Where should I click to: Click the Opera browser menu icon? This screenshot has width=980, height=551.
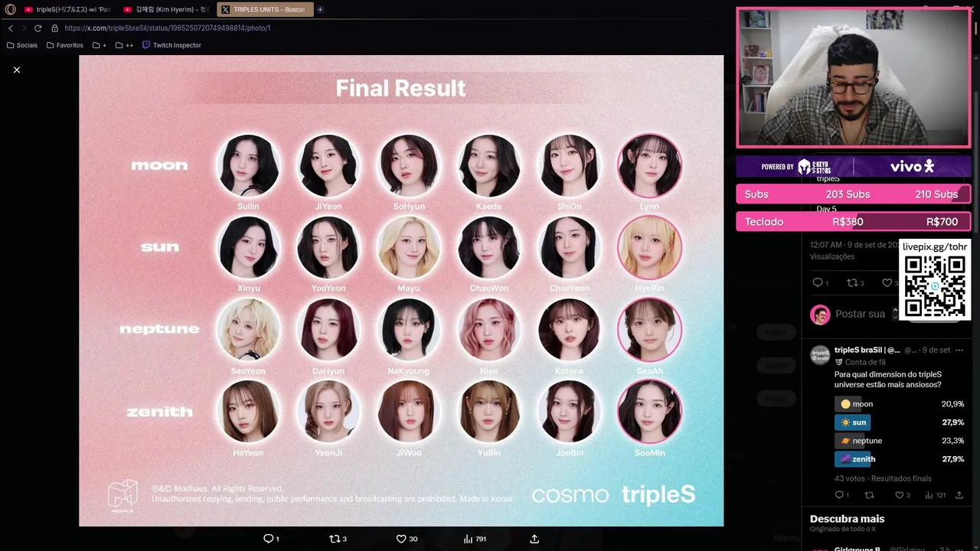tap(11, 9)
